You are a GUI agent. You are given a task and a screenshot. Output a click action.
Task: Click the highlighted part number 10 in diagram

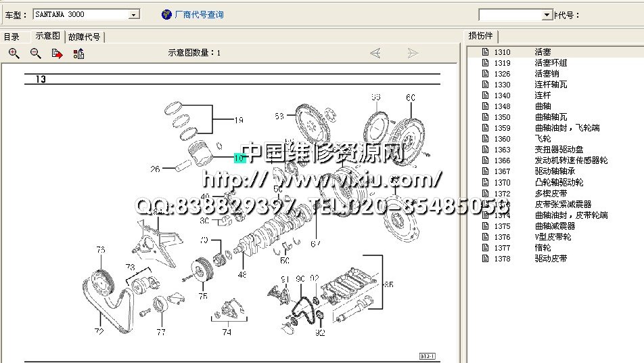click(x=239, y=158)
